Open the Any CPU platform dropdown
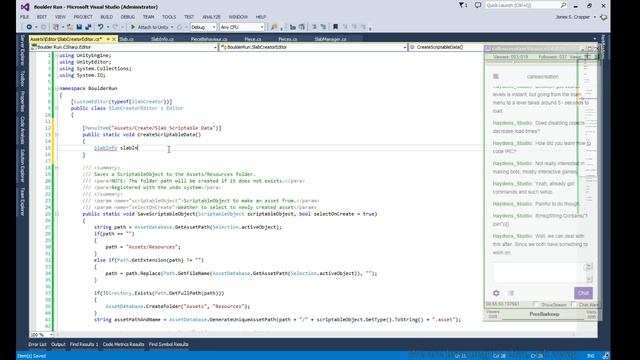Viewport: 640px width, 360px height. click(x=242, y=27)
